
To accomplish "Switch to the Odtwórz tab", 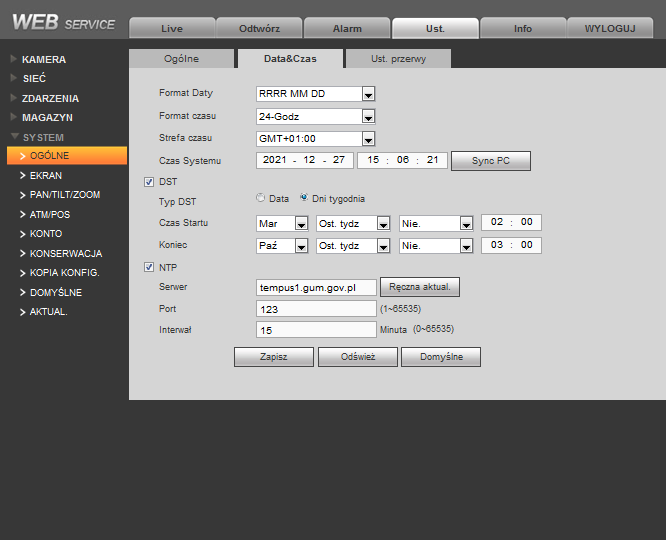I will 260,28.
